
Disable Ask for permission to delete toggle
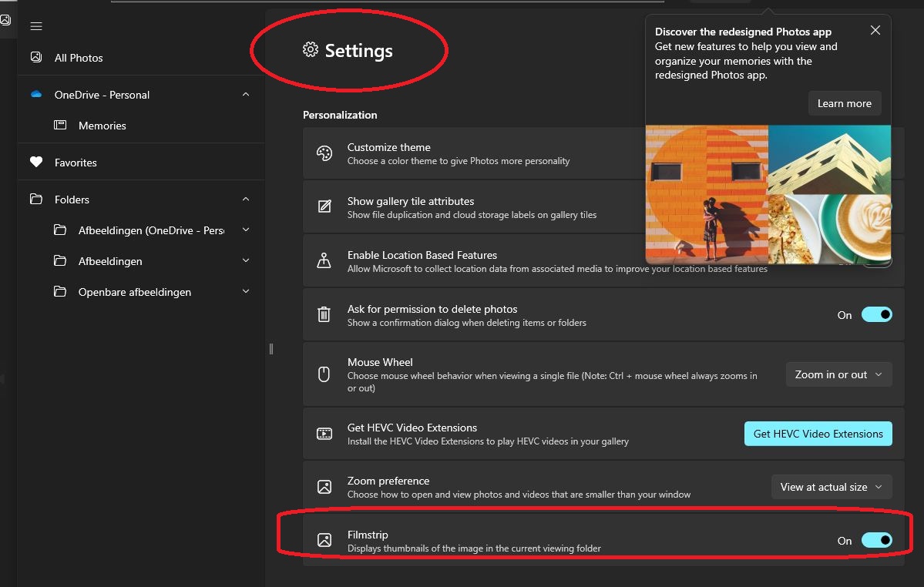[x=876, y=314]
